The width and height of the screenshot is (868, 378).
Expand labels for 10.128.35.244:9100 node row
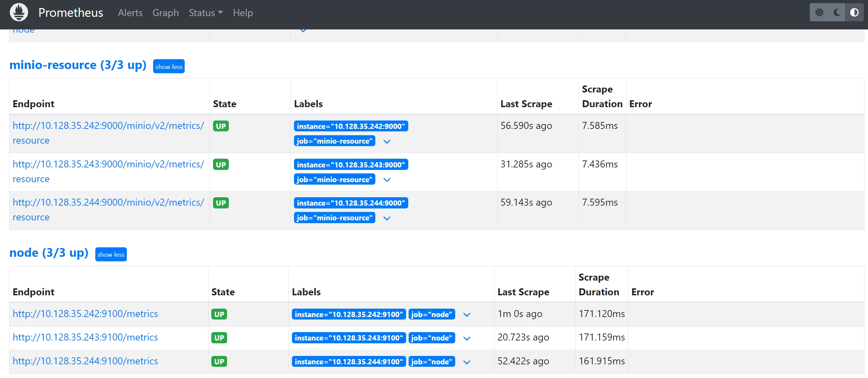(467, 362)
